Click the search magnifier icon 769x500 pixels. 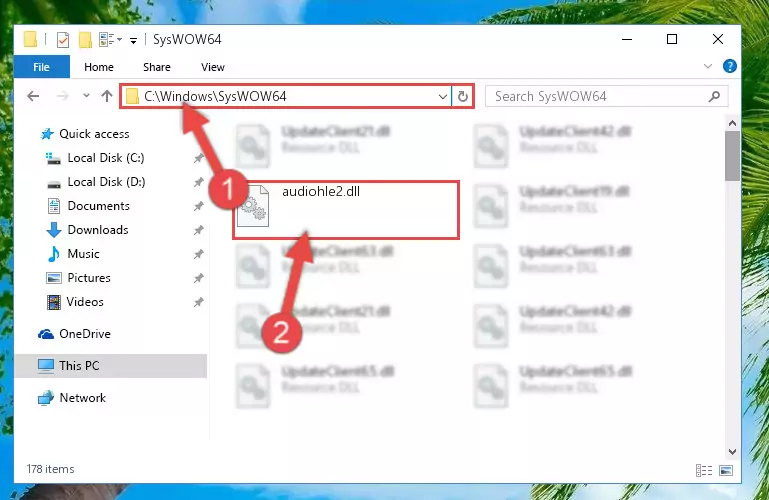714,97
